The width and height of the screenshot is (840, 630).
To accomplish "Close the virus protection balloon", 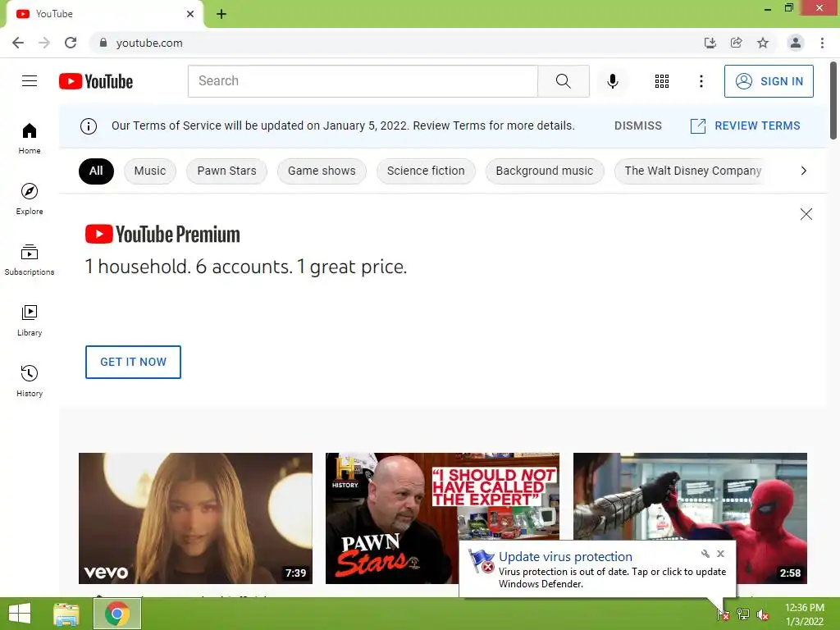I will point(720,554).
